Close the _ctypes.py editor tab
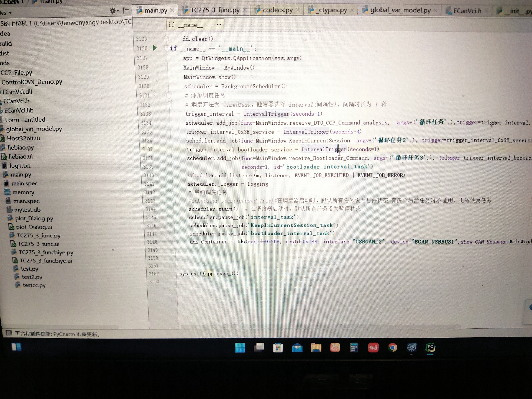The width and height of the screenshot is (532, 399). click(352, 10)
